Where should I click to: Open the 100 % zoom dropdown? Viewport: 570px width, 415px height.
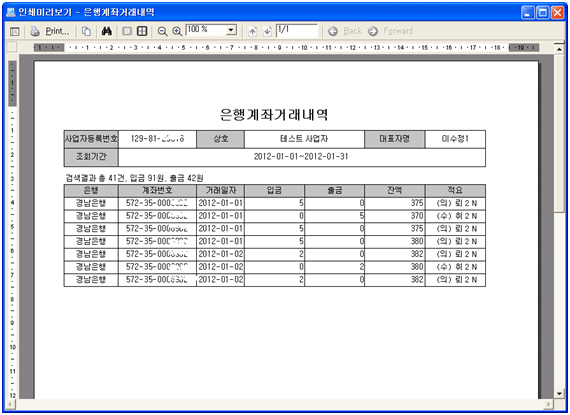[231, 30]
